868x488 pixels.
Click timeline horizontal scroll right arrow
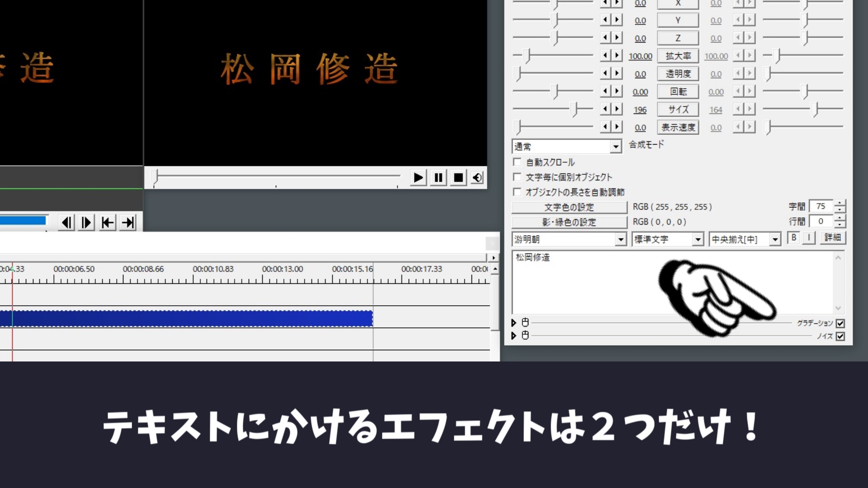(x=493, y=258)
